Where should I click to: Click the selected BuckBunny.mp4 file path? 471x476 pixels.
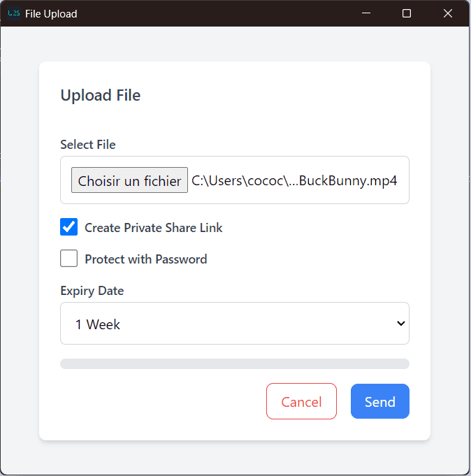click(294, 181)
